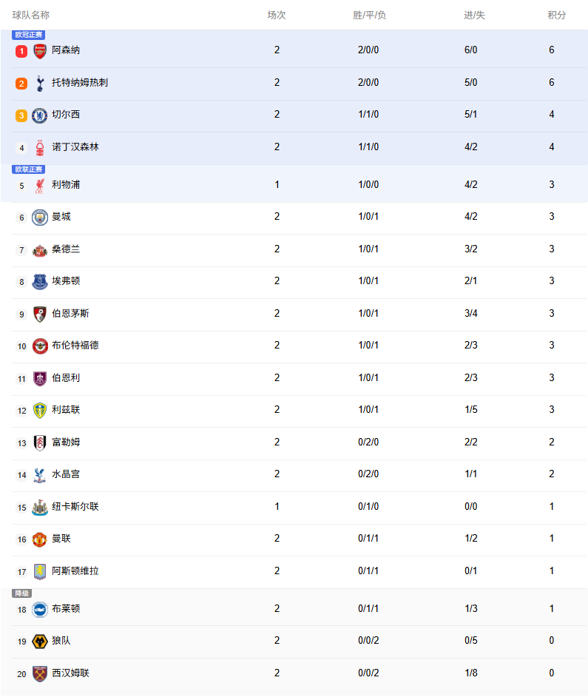Image resolution: width=588 pixels, height=700 pixels.
Task: Click the Arsenal club crest
Action: coord(40,51)
